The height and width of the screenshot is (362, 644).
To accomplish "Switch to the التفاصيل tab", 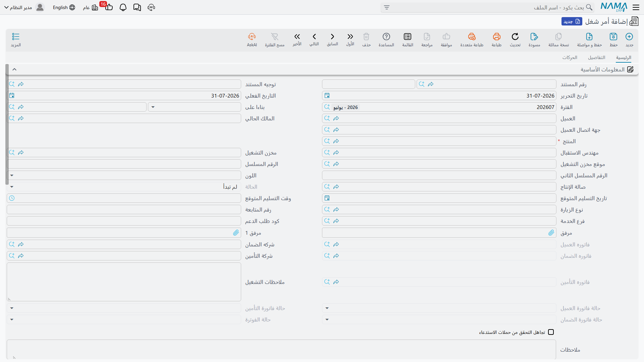I will pos(596,58).
